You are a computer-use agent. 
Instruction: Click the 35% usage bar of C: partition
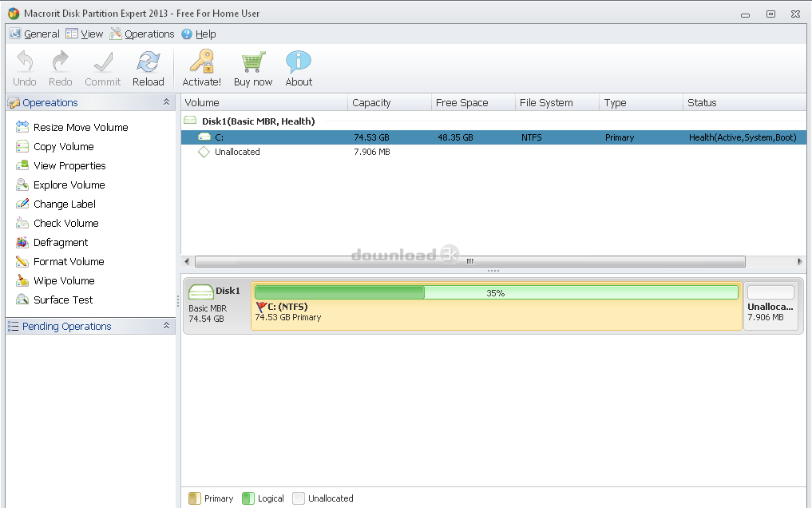point(496,292)
